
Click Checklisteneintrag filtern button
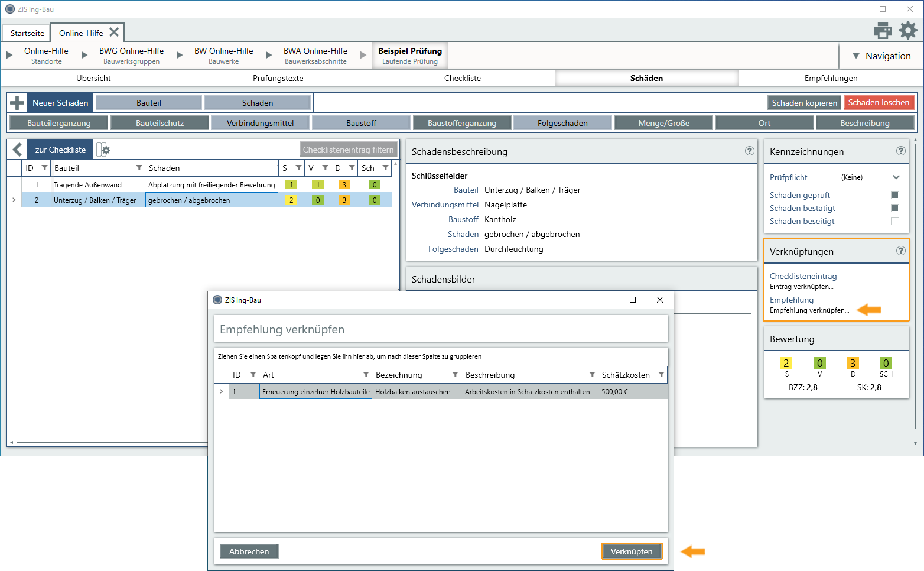point(349,150)
